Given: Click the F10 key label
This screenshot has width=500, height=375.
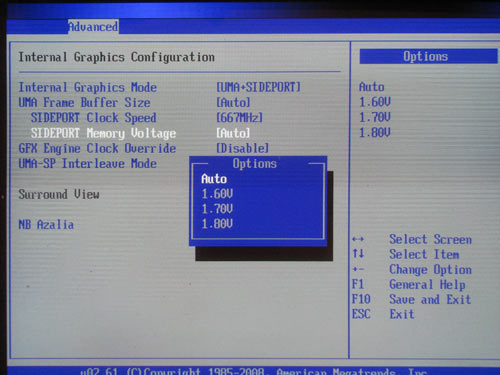Looking at the screenshot, I should (x=361, y=299).
